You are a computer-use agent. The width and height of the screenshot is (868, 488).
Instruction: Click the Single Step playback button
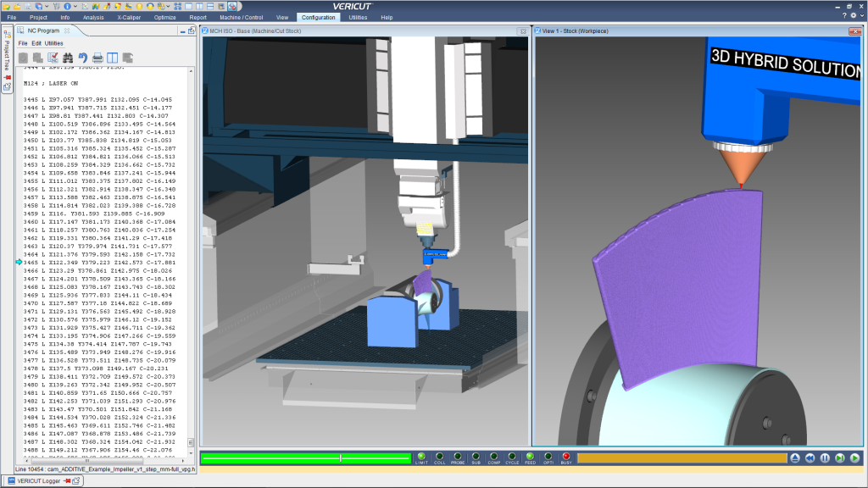839,457
